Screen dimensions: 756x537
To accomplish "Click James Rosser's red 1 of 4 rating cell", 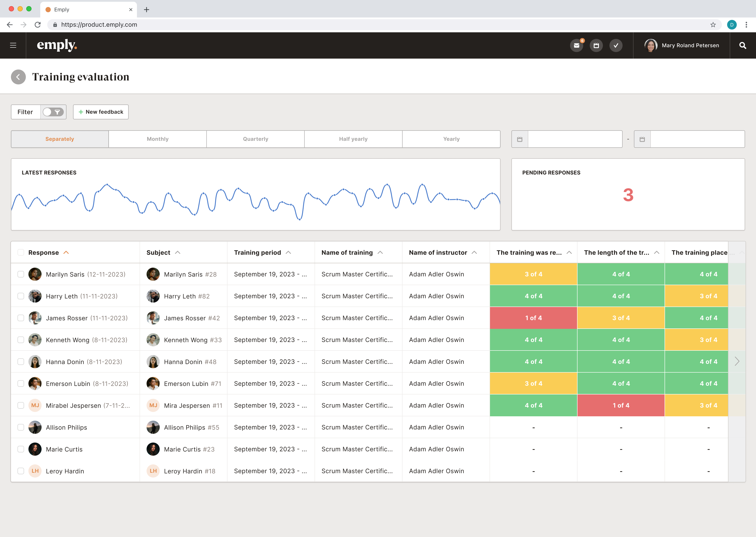I will click(533, 318).
